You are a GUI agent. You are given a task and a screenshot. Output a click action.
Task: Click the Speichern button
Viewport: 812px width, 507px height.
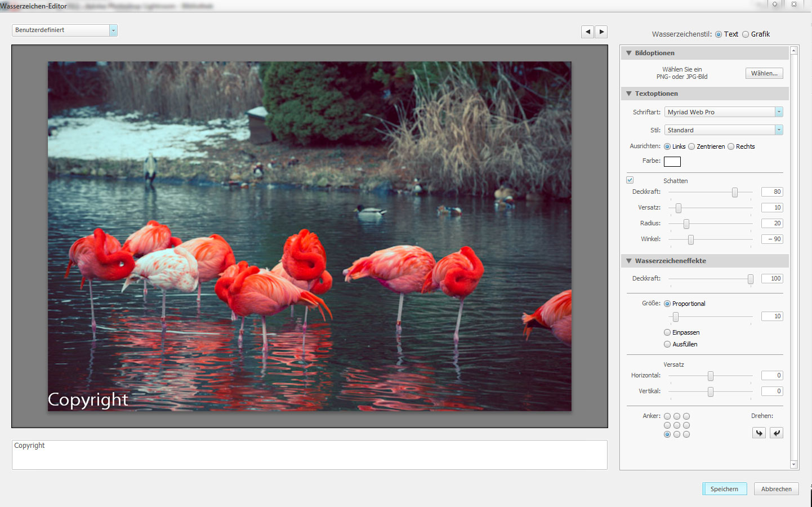[x=724, y=489]
